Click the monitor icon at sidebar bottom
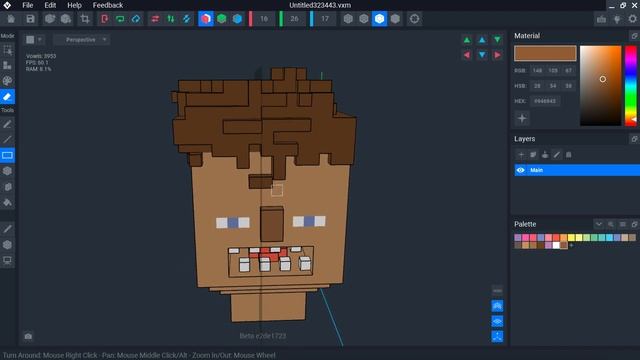The height and width of the screenshot is (360, 640). [7, 260]
